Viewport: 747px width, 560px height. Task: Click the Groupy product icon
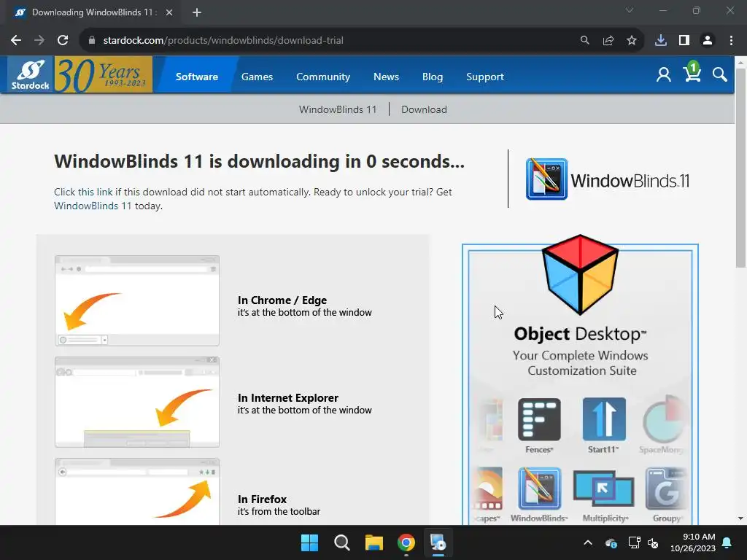click(665, 489)
